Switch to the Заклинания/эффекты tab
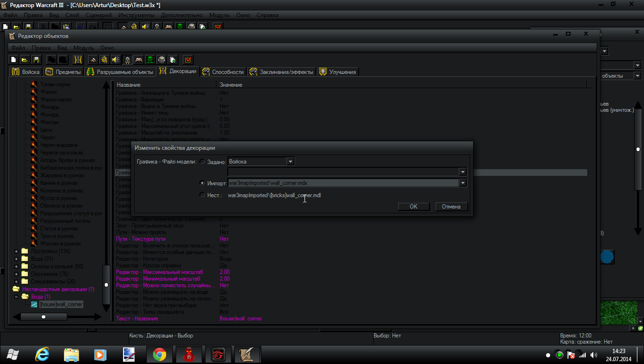The height and width of the screenshot is (364, 644). coord(281,72)
